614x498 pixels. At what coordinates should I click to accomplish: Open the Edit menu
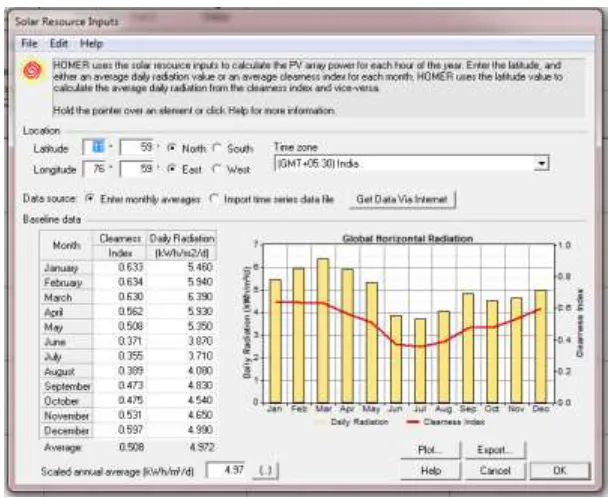(59, 43)
